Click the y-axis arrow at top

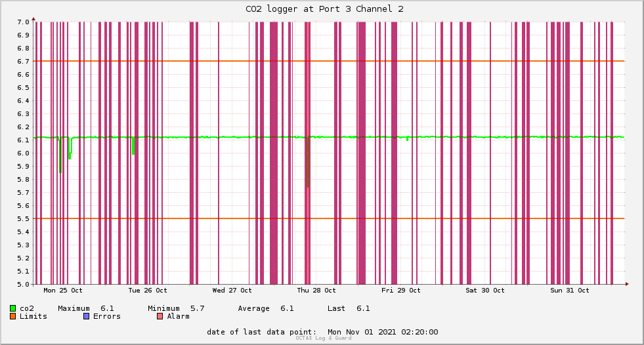(33, 19)
